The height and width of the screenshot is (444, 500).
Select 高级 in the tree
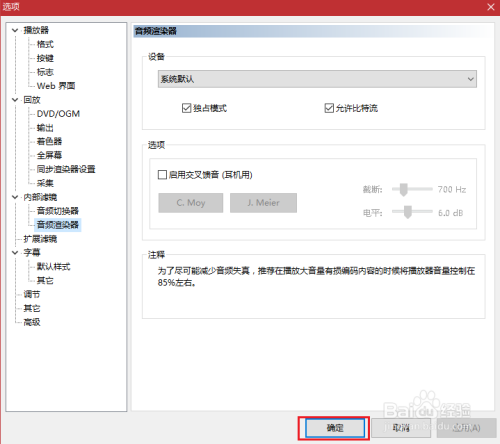[32, 322]
